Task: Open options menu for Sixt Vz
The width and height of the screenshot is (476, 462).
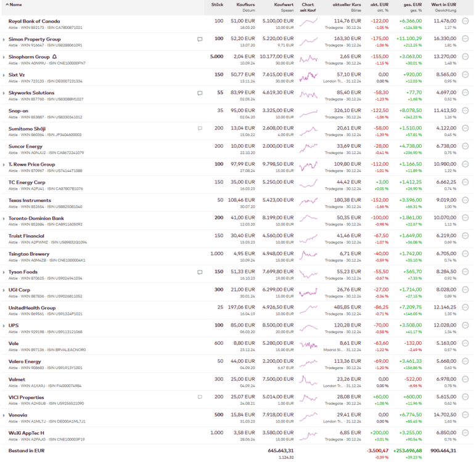Action: (465, 75)
